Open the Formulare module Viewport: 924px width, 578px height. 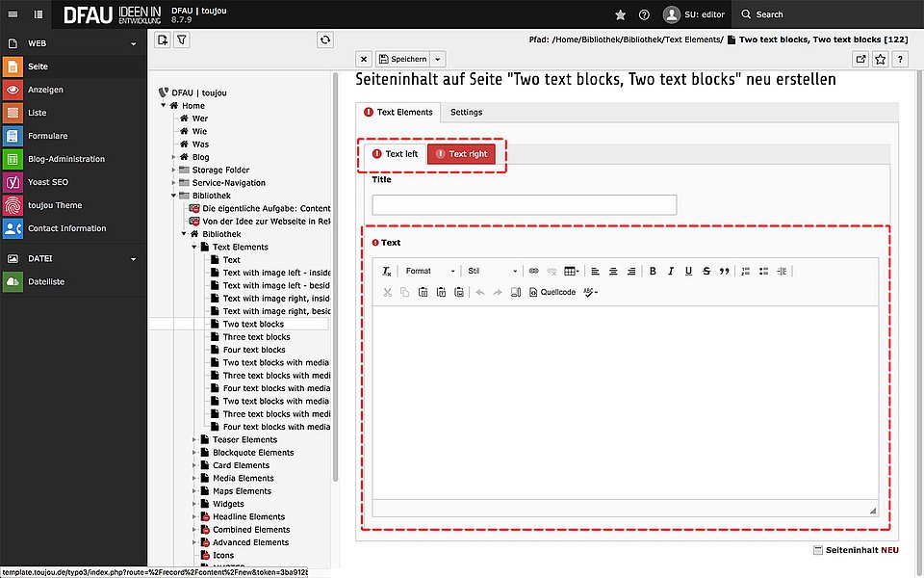(x=73, y=136)
